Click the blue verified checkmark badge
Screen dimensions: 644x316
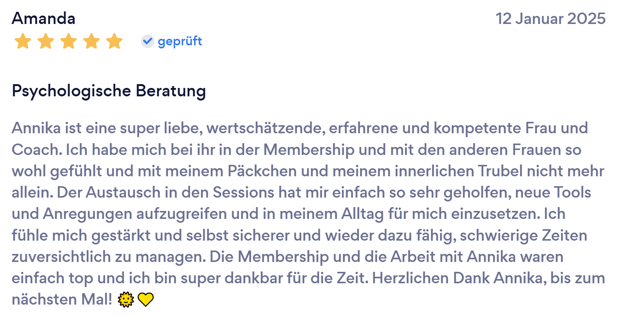click(147, 41)
